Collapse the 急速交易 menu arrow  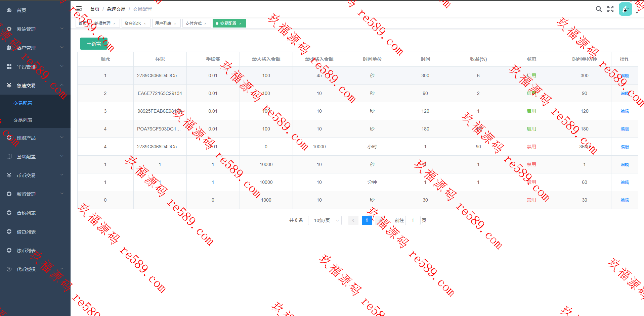point(62,85)
